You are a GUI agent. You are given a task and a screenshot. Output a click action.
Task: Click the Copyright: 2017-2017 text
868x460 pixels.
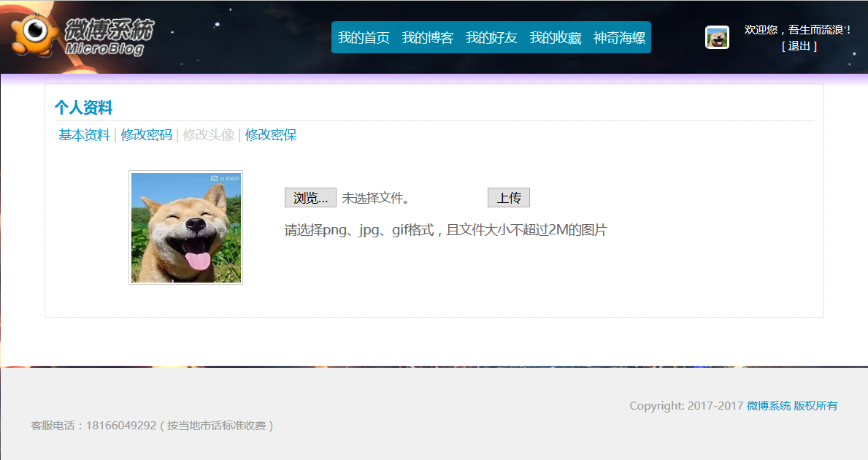pos(686,406)
